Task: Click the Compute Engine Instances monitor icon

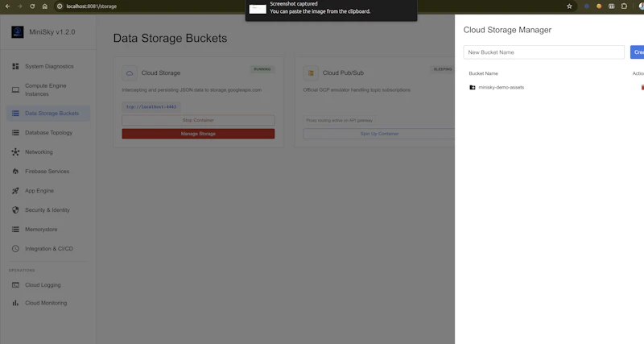Action: [15, 89]
